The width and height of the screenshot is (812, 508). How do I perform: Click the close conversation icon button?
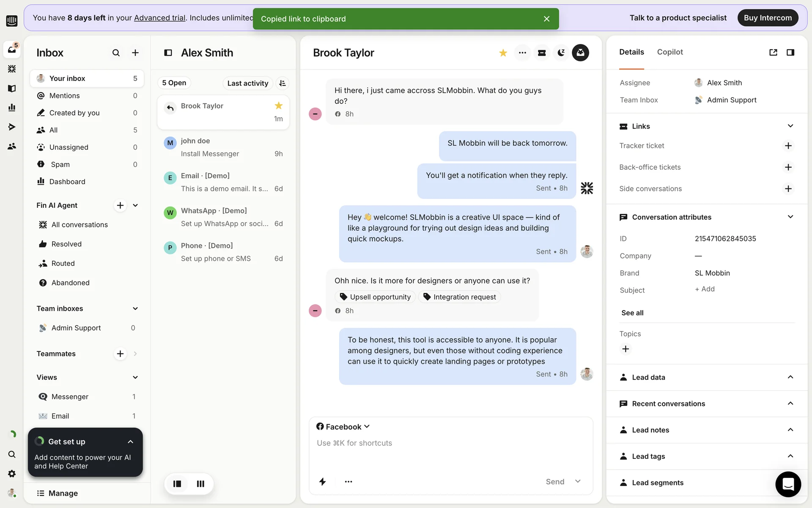pos(580,53)
